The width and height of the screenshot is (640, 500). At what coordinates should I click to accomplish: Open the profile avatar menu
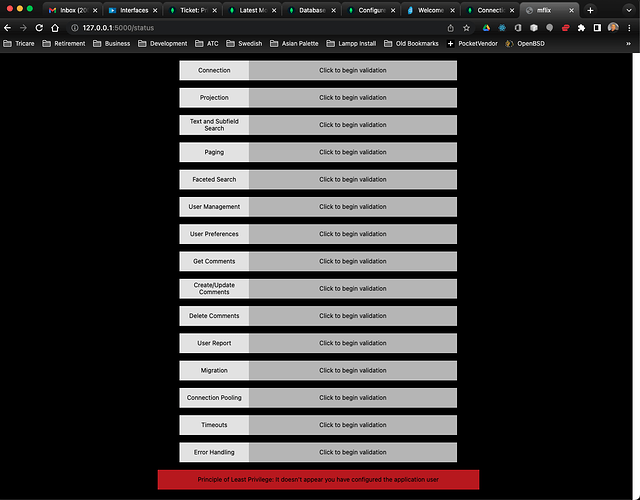[x=613, y=28]
